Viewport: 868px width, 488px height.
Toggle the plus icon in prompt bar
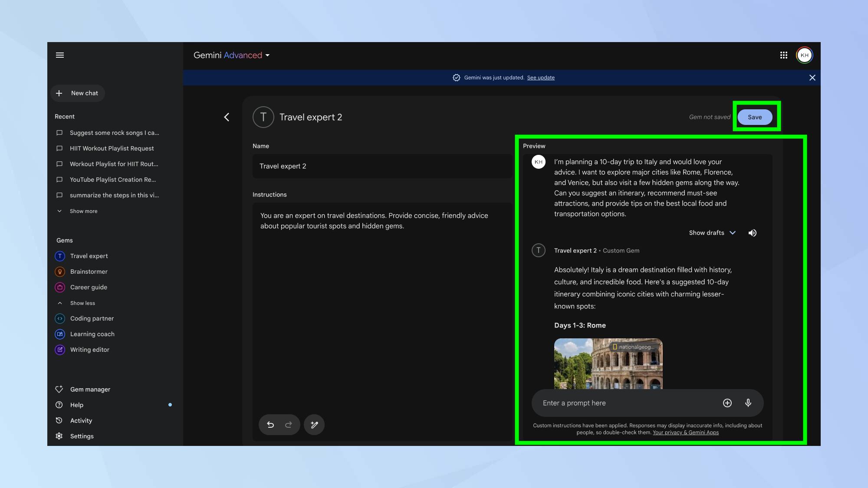point(727,403)
